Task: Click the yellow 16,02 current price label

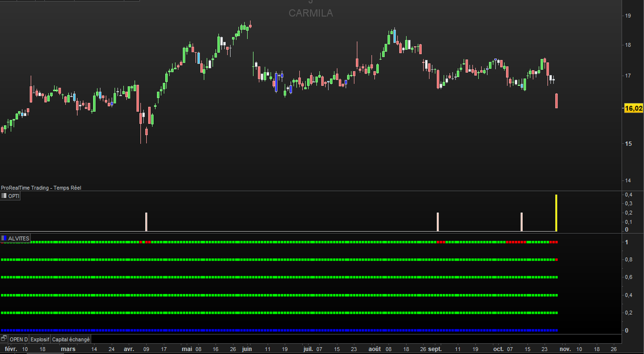Action: click(633, 108)
